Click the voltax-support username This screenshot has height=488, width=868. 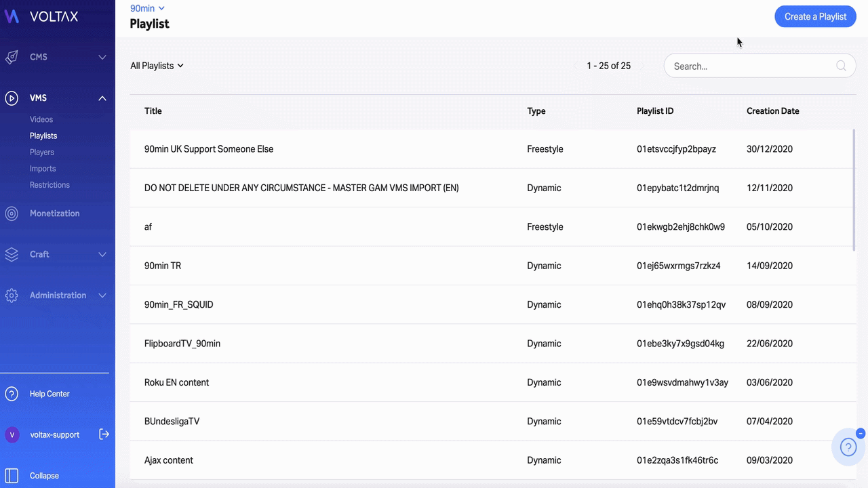coord(55,434)
